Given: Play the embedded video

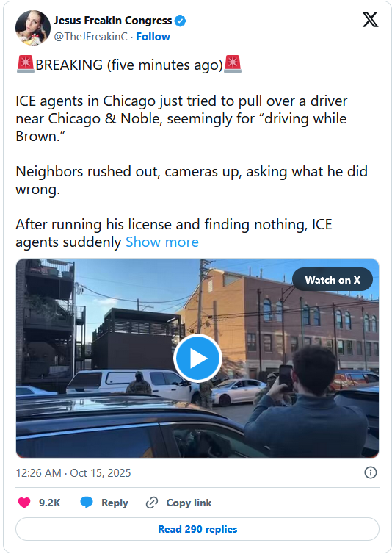Looking at the screenshot, I should click(197, 359).
